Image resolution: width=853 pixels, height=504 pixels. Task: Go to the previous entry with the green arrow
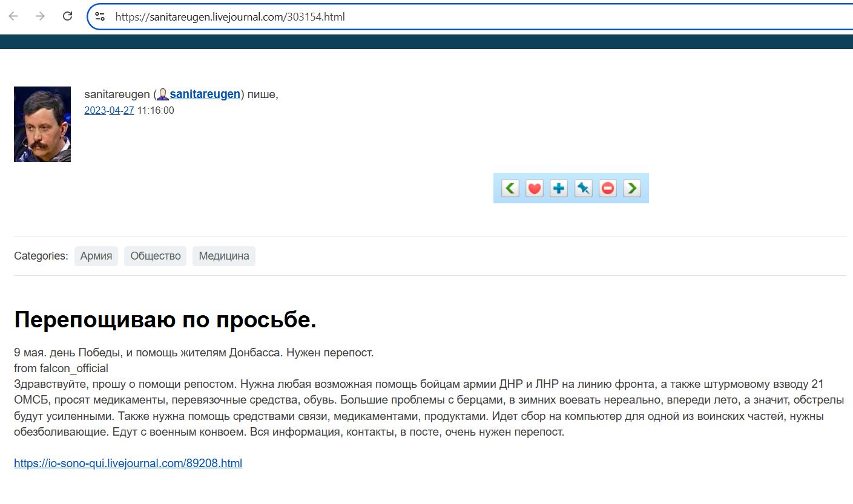(x=510, y=188)
